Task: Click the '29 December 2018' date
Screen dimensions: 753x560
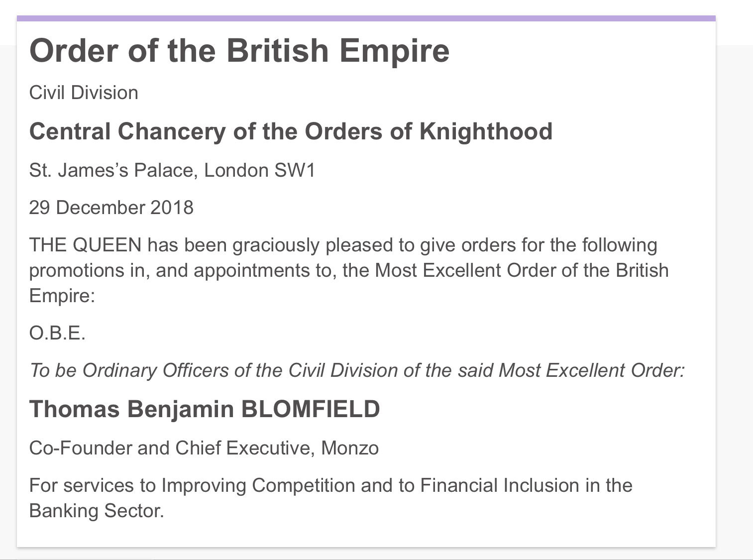Action: click(111, 208)
